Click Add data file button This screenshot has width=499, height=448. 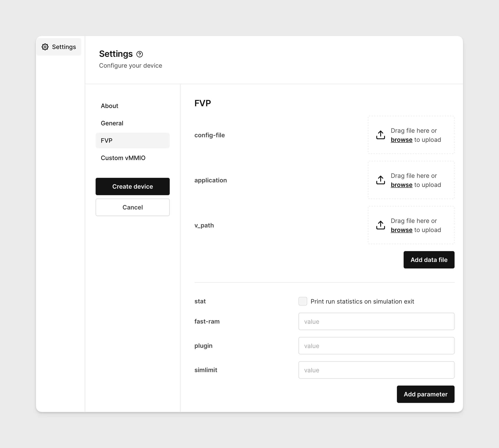point(429,260)
